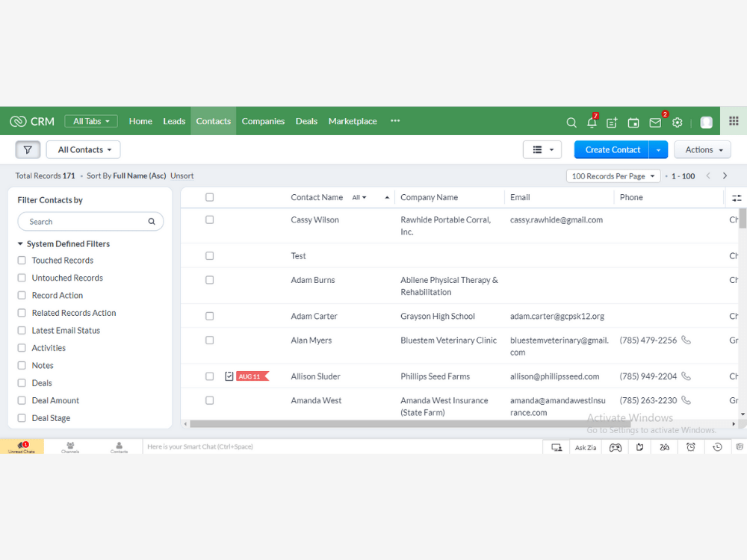Click the Zoho CRM logo
This screenshot has height=560, width=747.
click(x=32, y=122)
